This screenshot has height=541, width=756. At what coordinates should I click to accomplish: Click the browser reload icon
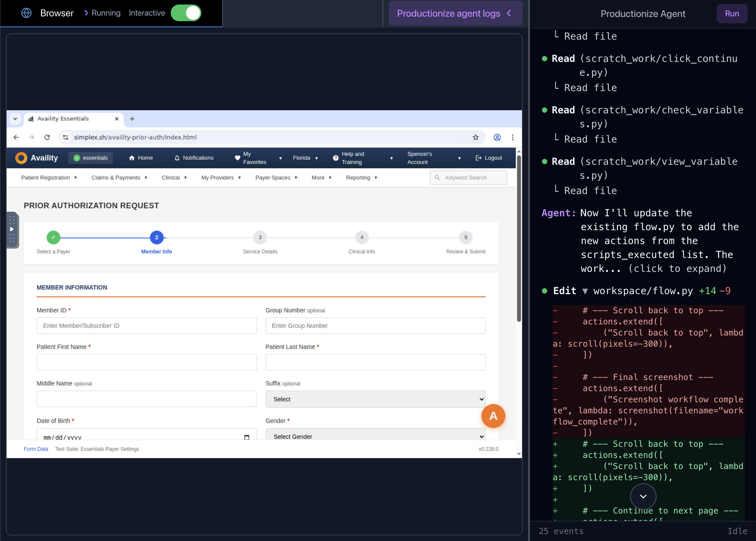point(47,137)
